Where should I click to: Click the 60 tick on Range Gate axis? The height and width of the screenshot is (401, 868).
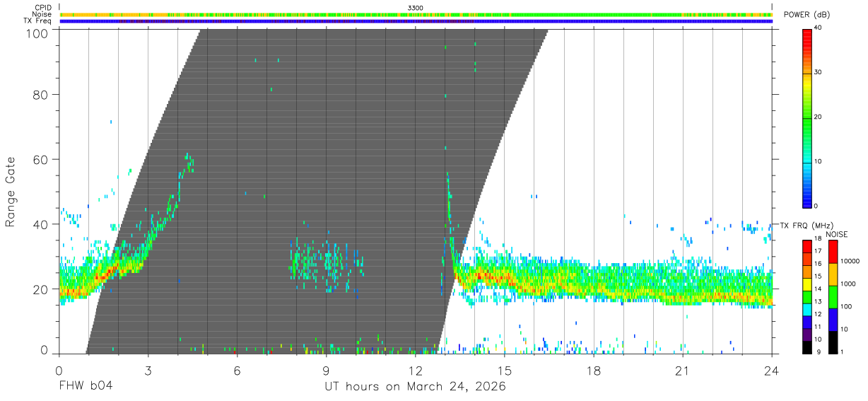[x=40, y=159]
